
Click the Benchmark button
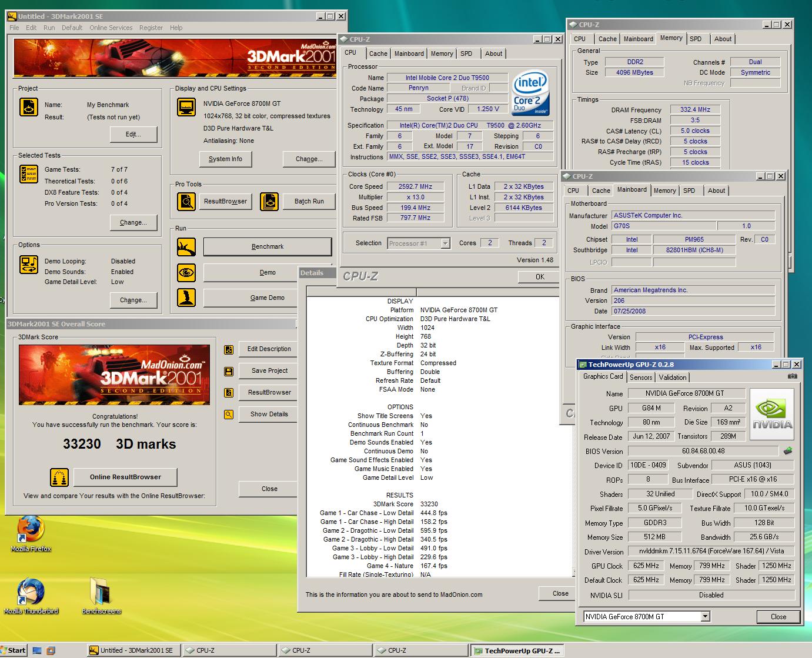point(268,247)
